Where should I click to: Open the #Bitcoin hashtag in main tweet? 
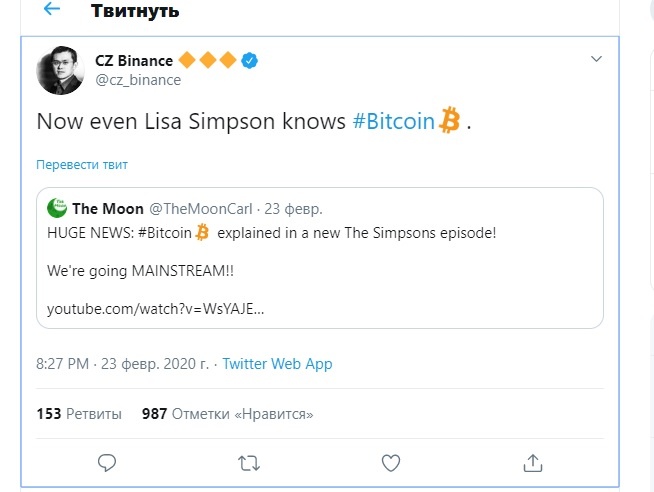395,122
